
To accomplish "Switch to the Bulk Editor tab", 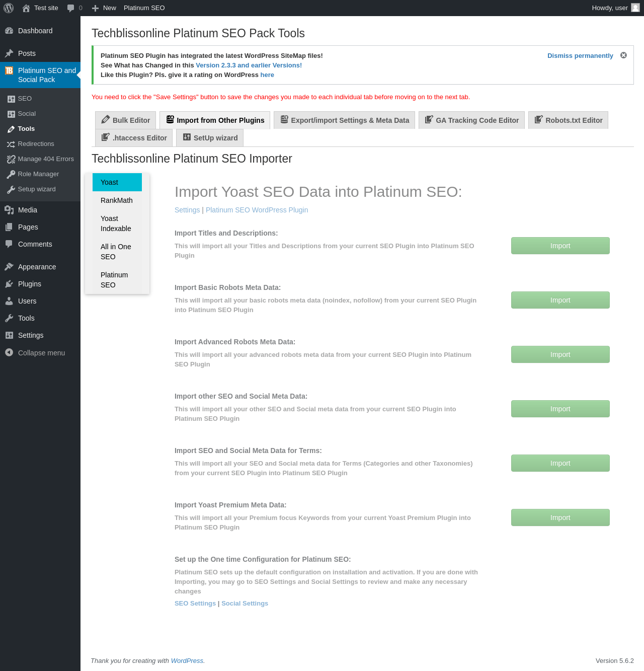I will pyautogui.click(x=126, y=120).
